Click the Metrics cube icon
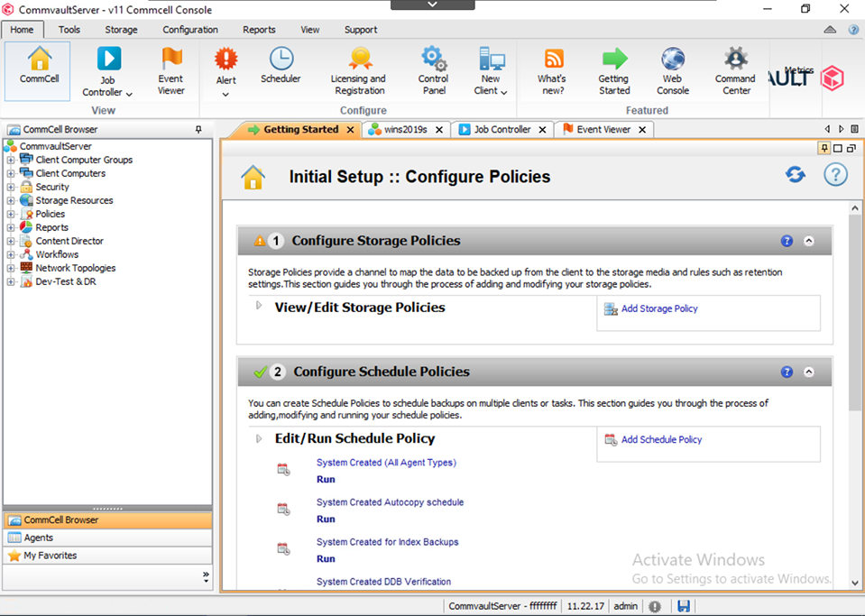Screen dimensions: 865x616 833,78
